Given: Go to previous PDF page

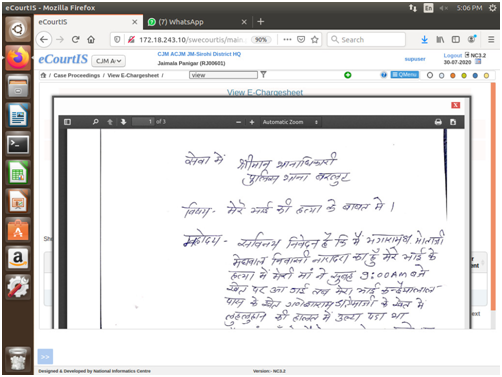Looking at the screenshot, I should tap(110, 122).
